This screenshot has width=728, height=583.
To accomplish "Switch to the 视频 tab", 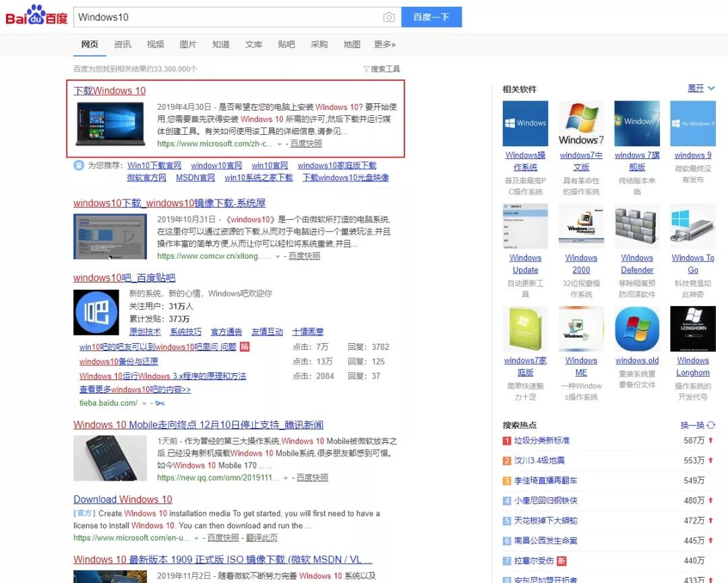I will [x=155, y=44].
